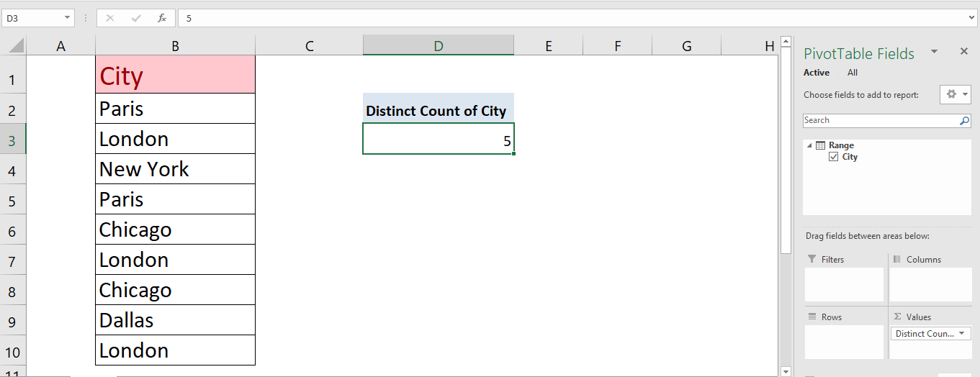This screenshot has width=980, height=377.
Task: Switch to the Active tab
Action: (x=817, y=73)
